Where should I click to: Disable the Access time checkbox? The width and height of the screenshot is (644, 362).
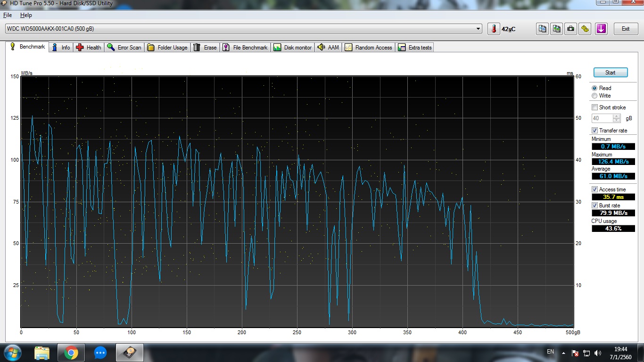point(595,189)
